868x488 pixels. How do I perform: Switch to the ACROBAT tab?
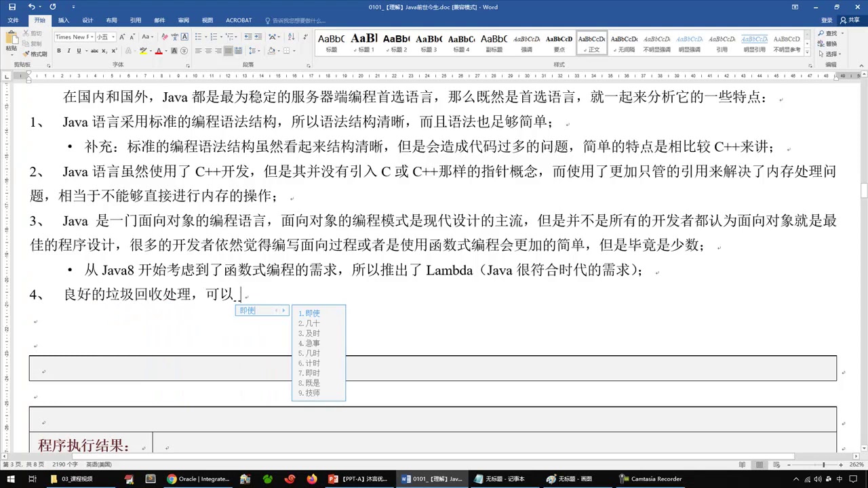click(x=239, y=20)
